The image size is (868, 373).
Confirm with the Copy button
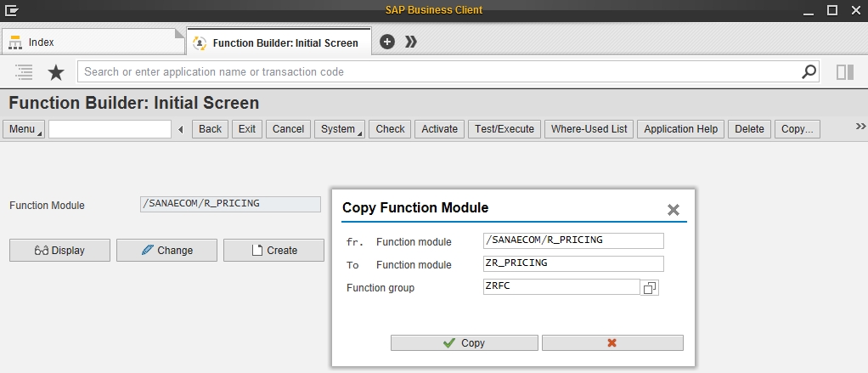pos(464,342)
